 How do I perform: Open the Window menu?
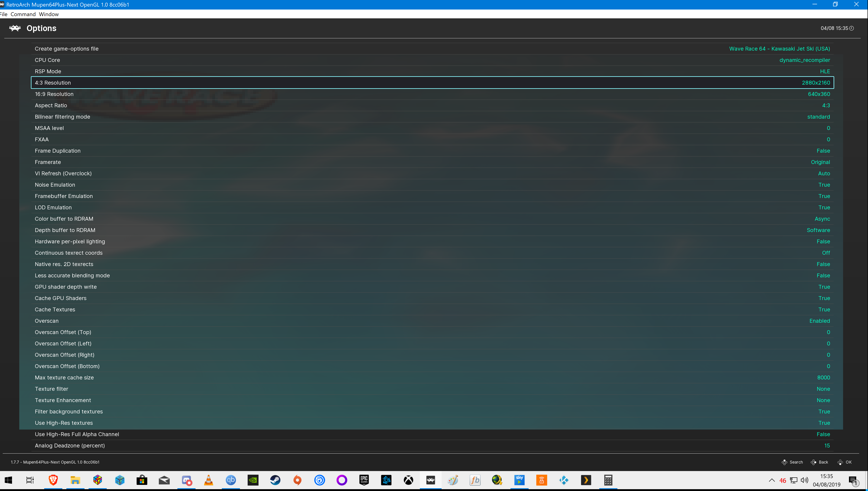(x=48, y=14)
